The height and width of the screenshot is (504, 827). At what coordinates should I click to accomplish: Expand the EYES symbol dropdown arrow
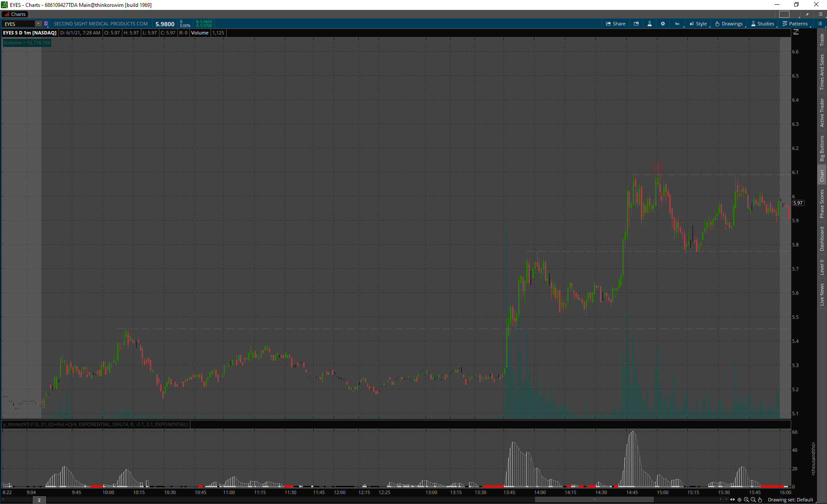(38, 24)
